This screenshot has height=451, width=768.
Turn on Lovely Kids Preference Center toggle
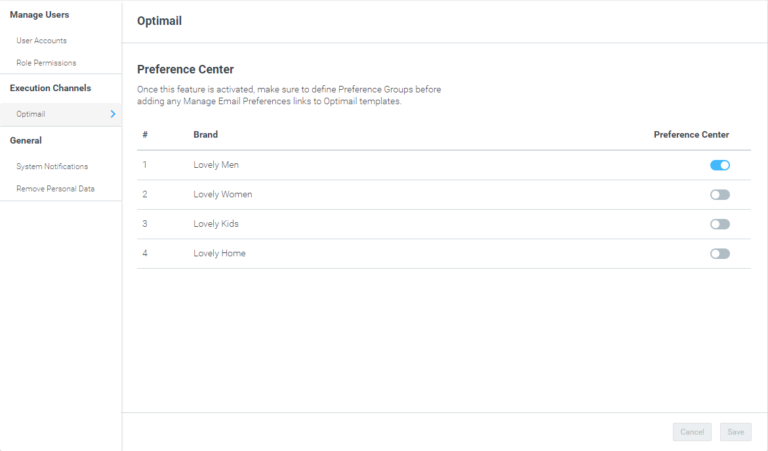coord(720,224)
